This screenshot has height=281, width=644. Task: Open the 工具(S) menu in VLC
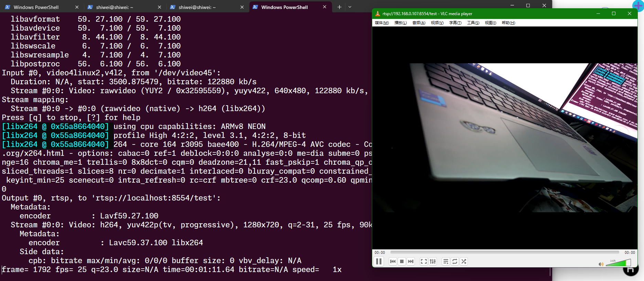[473, 23]
